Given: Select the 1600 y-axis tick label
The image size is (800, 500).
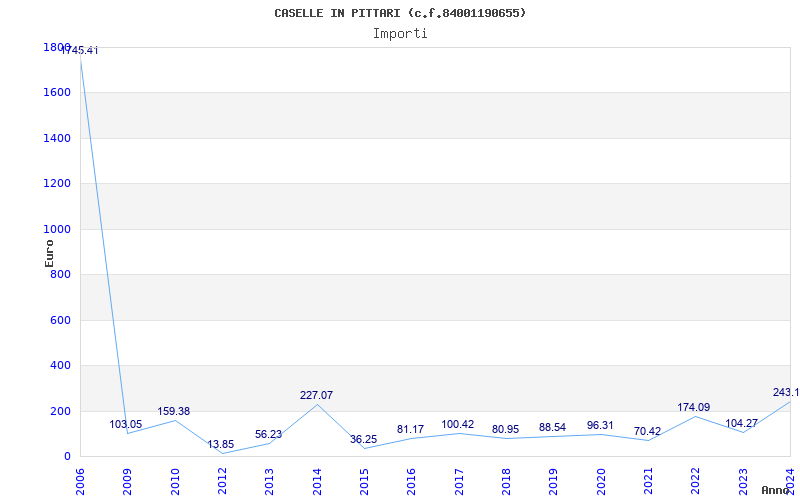Looking at the screenshot, I should tap(57, 93).
